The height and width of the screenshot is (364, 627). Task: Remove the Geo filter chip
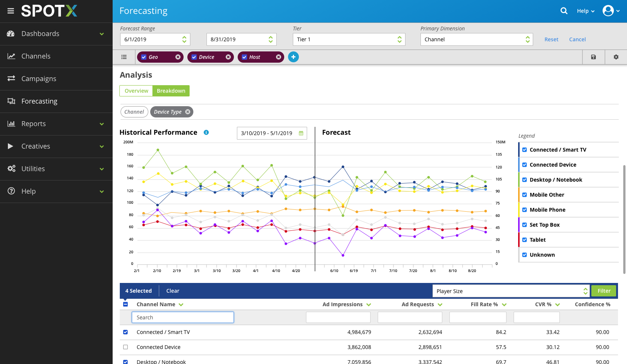click(x=178, y=57)
